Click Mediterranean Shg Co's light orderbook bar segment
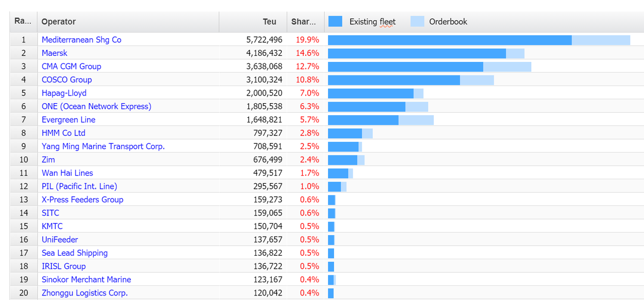Image resolution: width=644 pixels, height=300 pixels. [601, 40]
